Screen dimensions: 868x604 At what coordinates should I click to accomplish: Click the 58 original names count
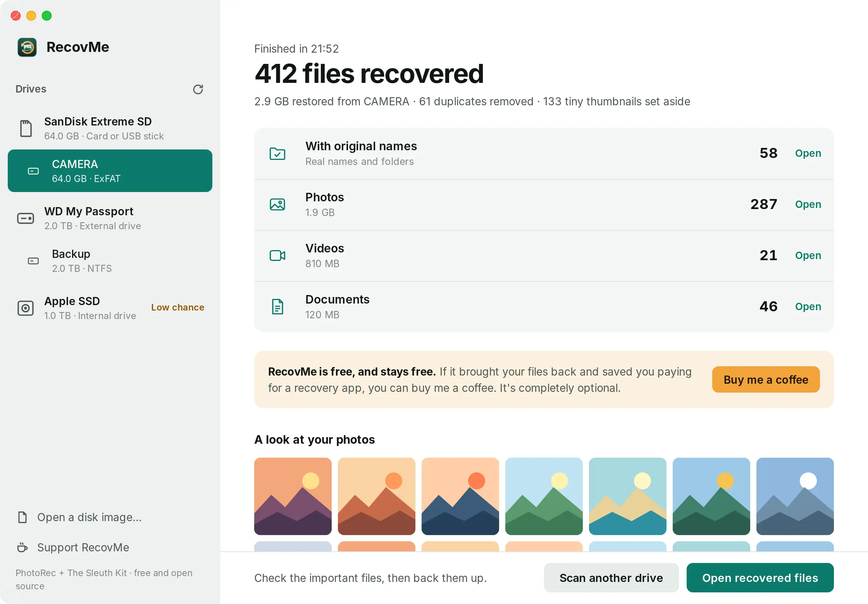click(768, 153)
